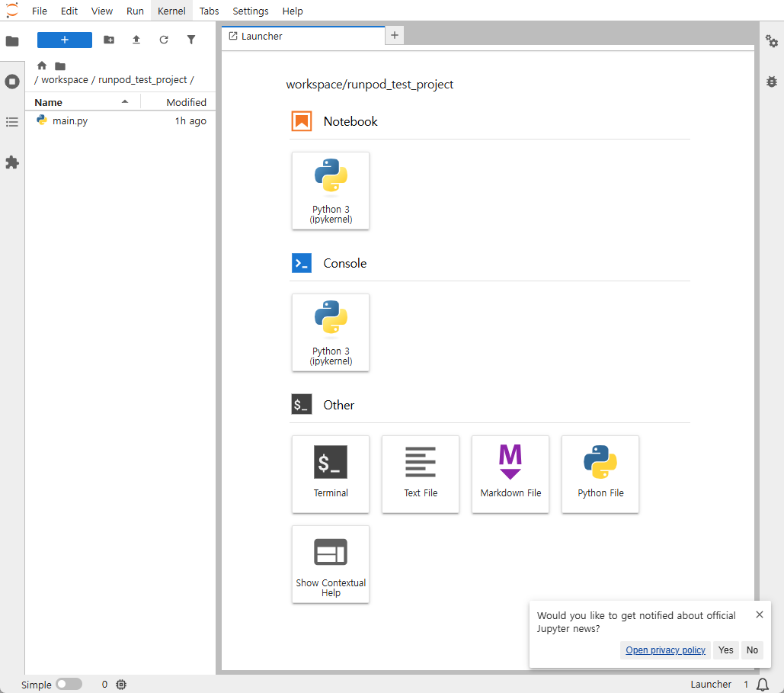Click Launcher label in status bar

point(711,684)
